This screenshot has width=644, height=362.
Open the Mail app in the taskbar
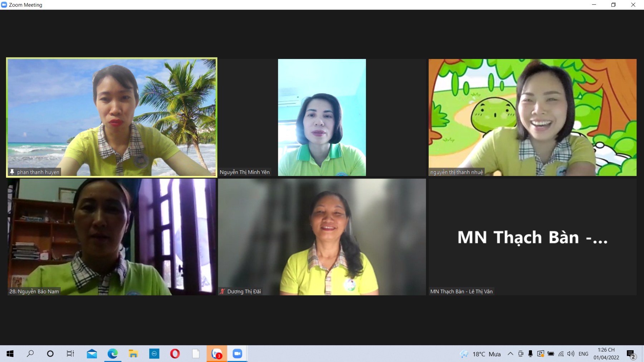click(x=92, y=354)
